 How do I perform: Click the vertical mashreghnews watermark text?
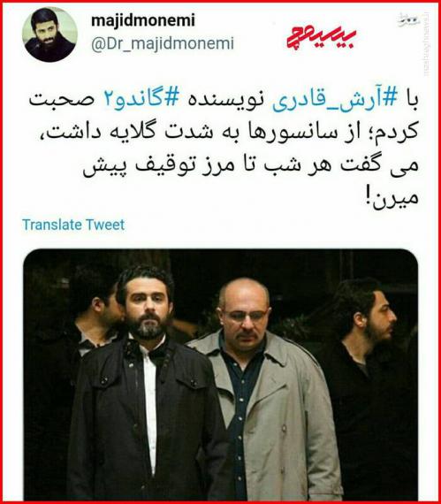click(427, 45)
